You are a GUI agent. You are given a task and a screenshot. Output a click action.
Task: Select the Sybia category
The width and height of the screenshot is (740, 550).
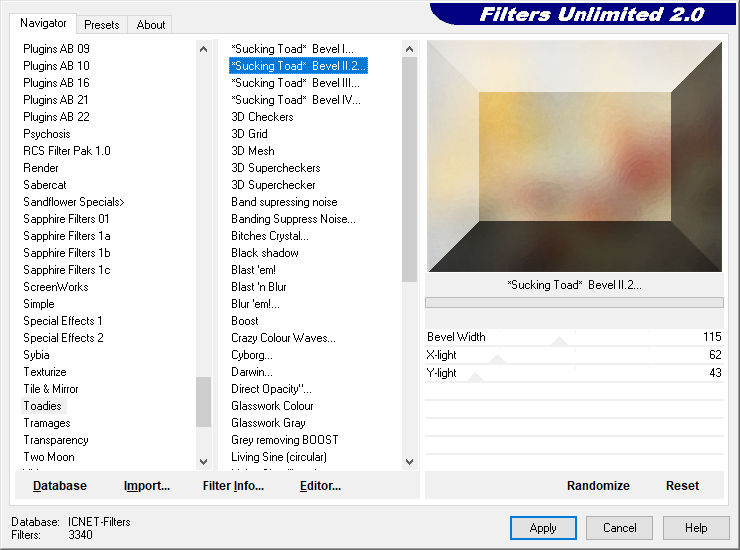coord(36,355)
